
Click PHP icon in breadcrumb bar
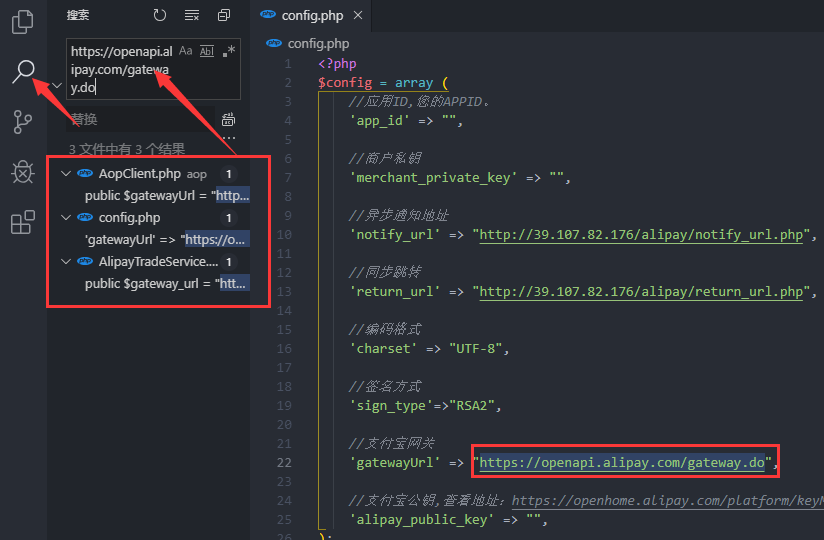[x=274, y=43]
